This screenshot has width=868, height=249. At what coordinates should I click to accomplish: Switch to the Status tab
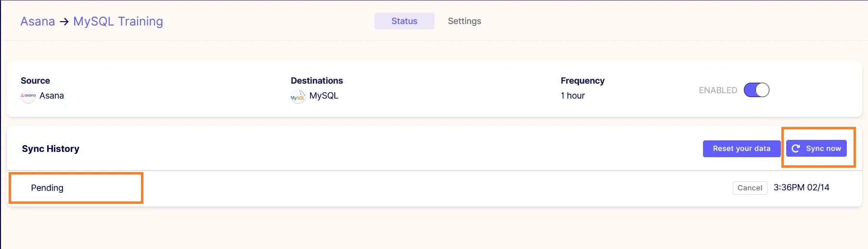coord(404,21)
